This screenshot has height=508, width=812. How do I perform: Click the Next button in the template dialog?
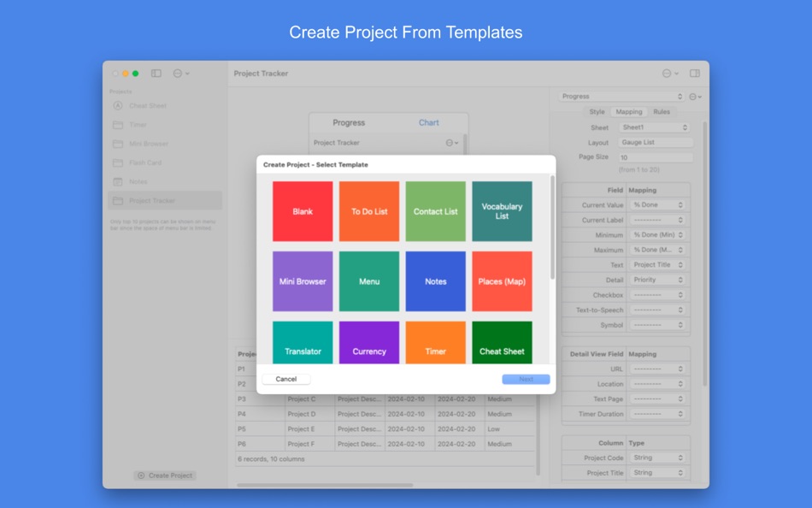(526, 379)
